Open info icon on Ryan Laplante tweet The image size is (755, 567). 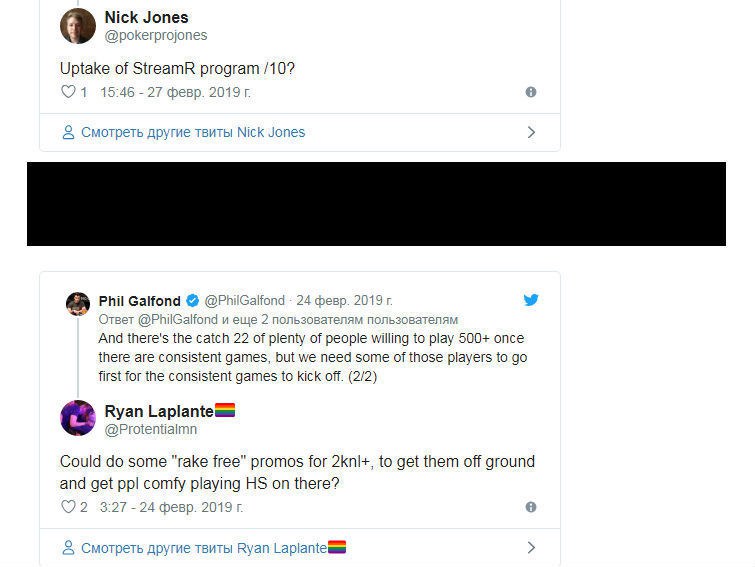pyautogui.click(x=531, y=507)
